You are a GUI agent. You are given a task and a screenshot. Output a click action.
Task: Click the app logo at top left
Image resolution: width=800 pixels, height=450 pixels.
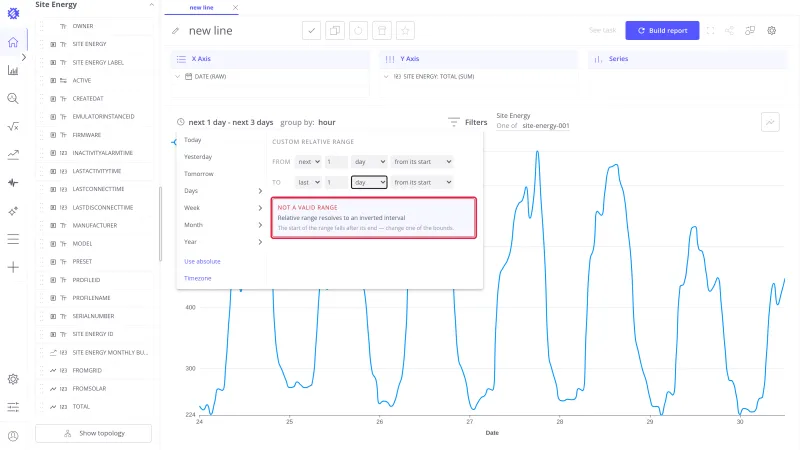click(x=13, y=14)
